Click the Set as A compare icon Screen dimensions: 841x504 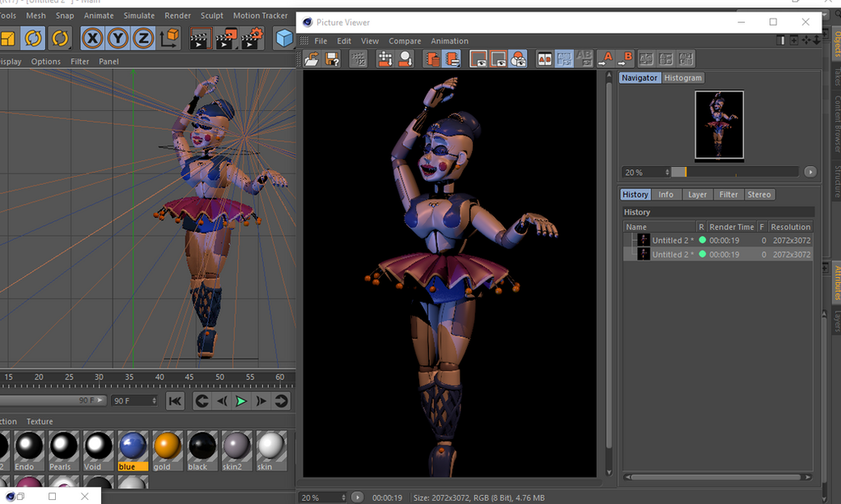(606, 59)
